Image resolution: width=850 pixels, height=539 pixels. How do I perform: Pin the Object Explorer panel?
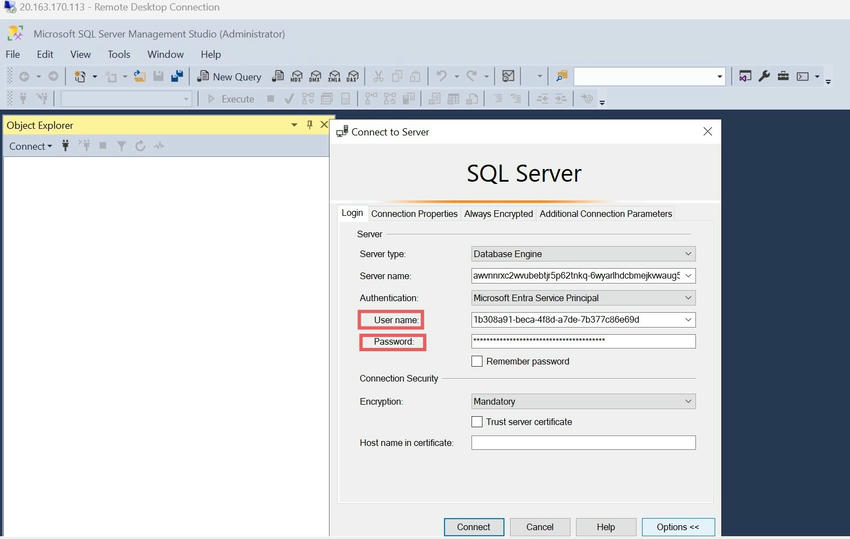click(x=310, y=125)
